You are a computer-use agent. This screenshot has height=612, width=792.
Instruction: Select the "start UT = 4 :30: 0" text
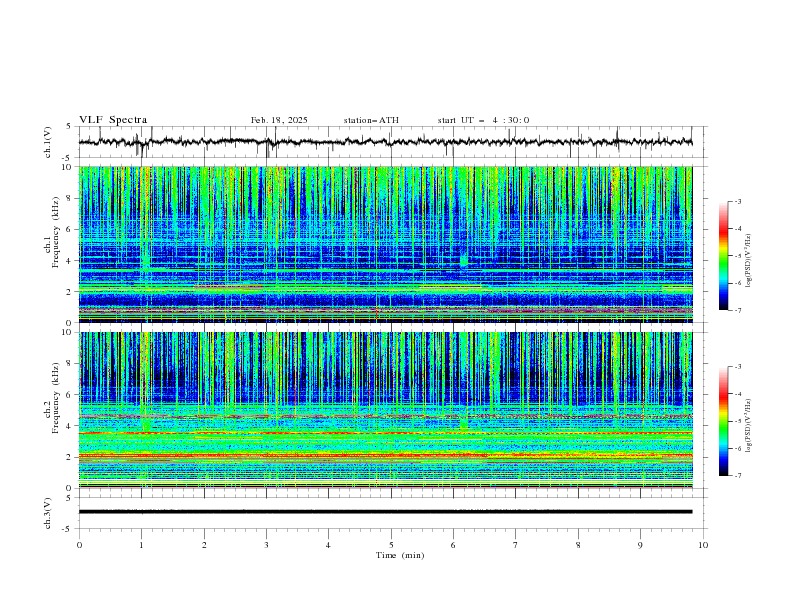click(483, 120)
